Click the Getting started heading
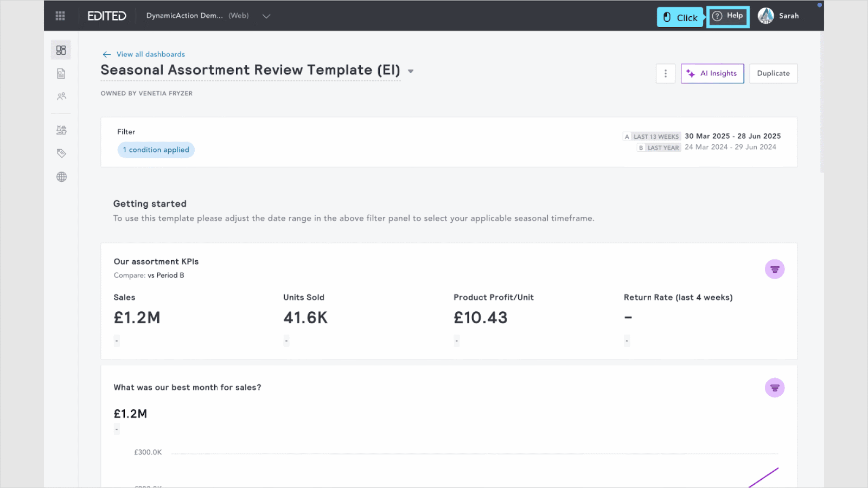This screenshot has height=488, width=868. 150,204
